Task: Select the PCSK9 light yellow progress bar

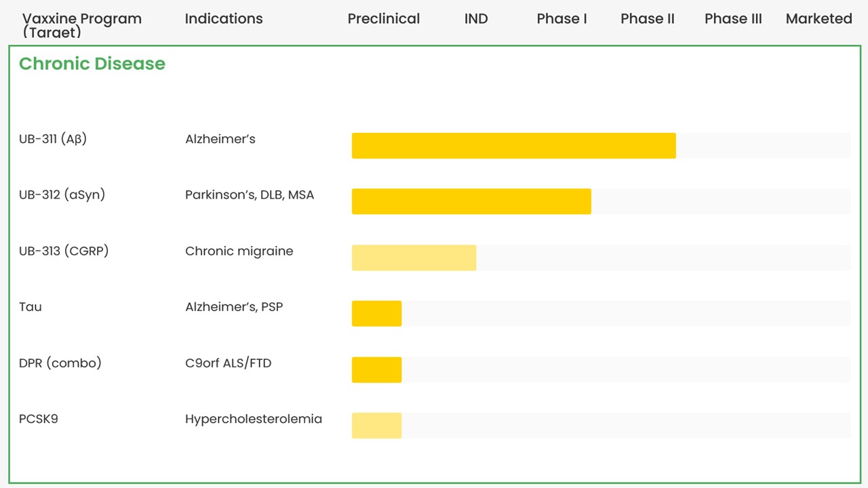Action: pos(376,426)
